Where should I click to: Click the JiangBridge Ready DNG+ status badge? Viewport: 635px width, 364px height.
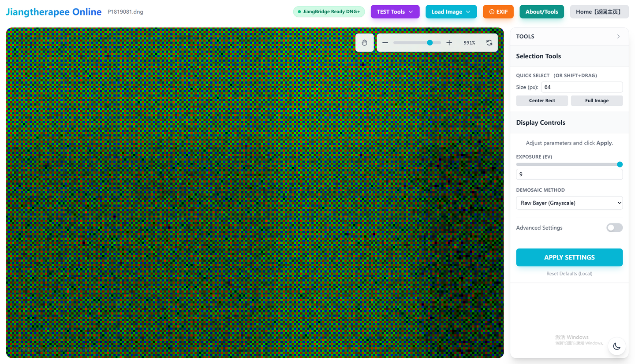329,12
